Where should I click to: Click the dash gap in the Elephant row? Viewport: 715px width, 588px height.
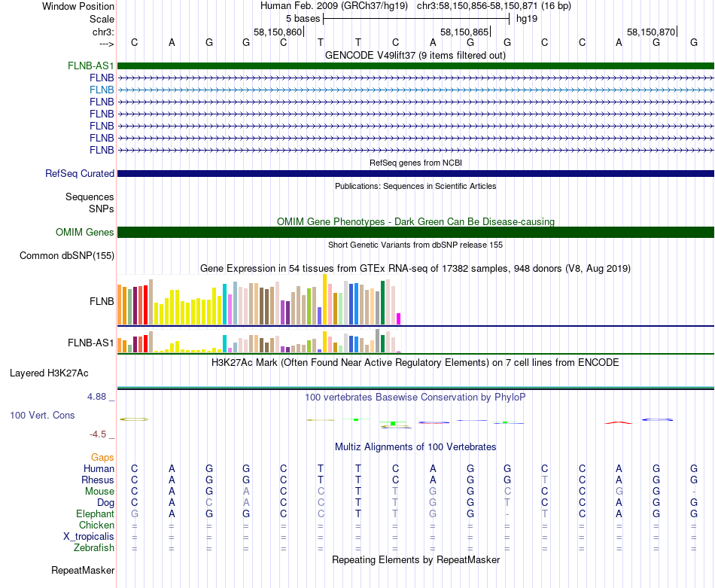[507, 514]
